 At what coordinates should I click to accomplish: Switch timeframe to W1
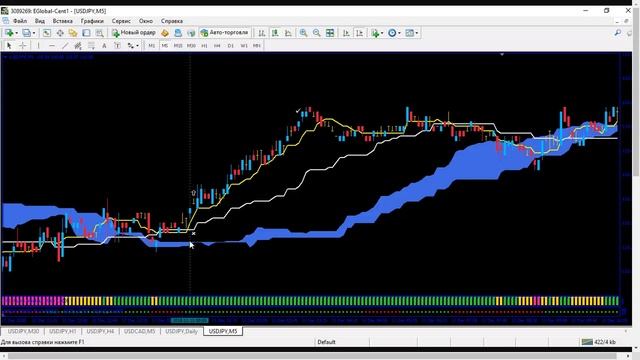click(244, 46)
